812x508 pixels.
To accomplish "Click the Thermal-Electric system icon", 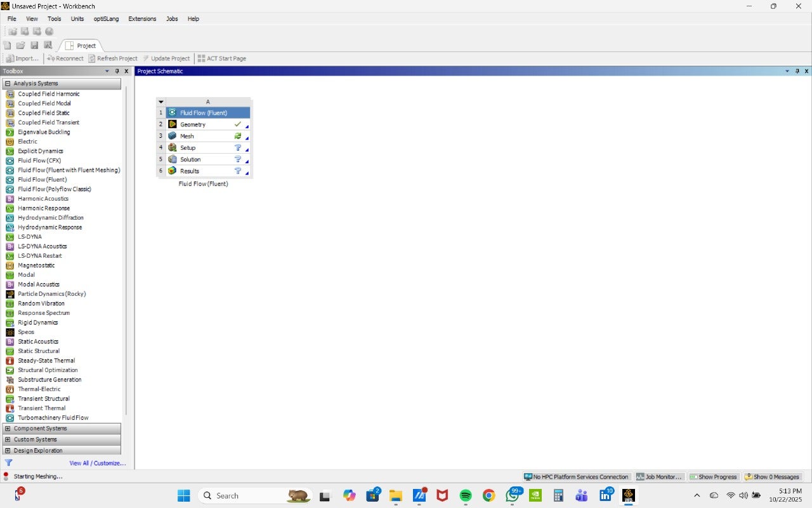I will pos(10,389).
